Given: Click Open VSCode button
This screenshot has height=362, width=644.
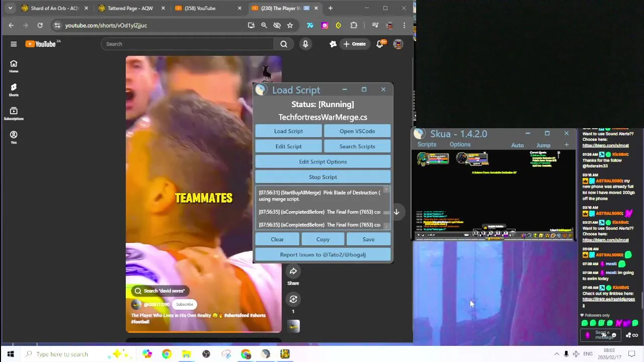Looking at the screenshot, I should click(x=357, y=131).
